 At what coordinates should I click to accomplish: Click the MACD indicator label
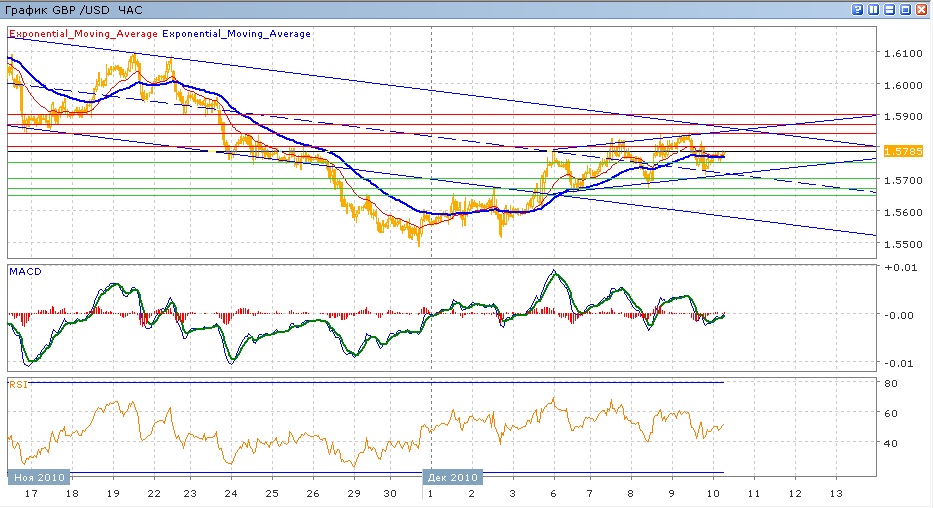pos(23,270)
